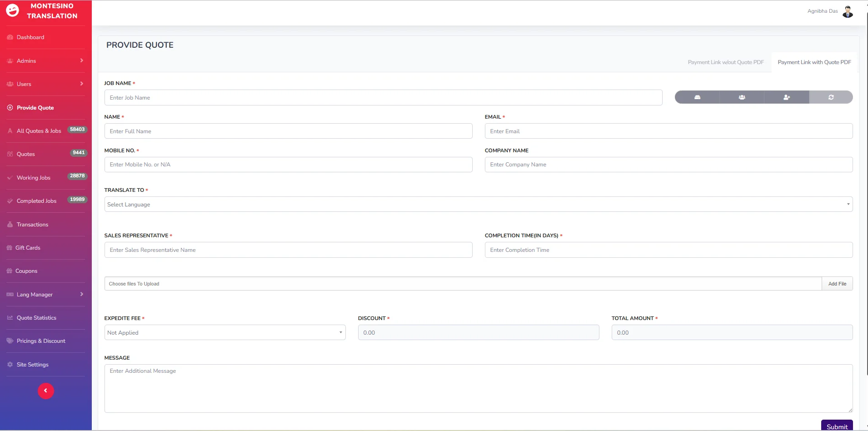
Task: Collapse sidebar with red arrow button
Action: click(x=45, y=391)
